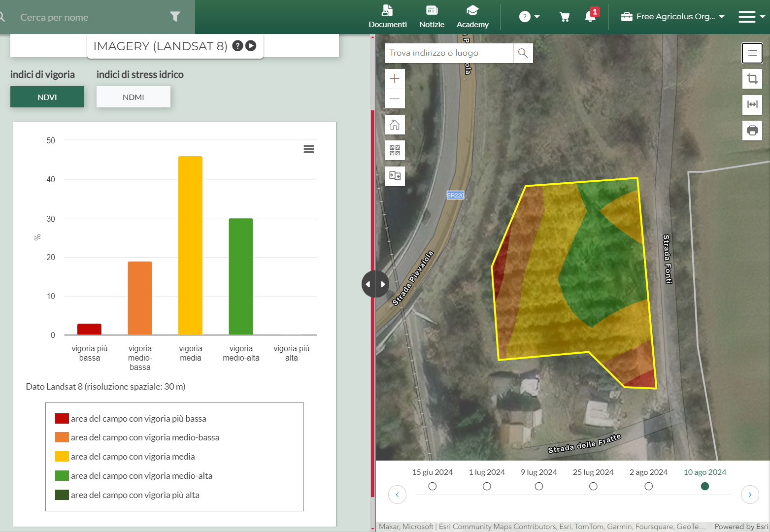View notifications bell
Image resolution: width=770 pixels, height=532 pixels.
tap(591, 16)
